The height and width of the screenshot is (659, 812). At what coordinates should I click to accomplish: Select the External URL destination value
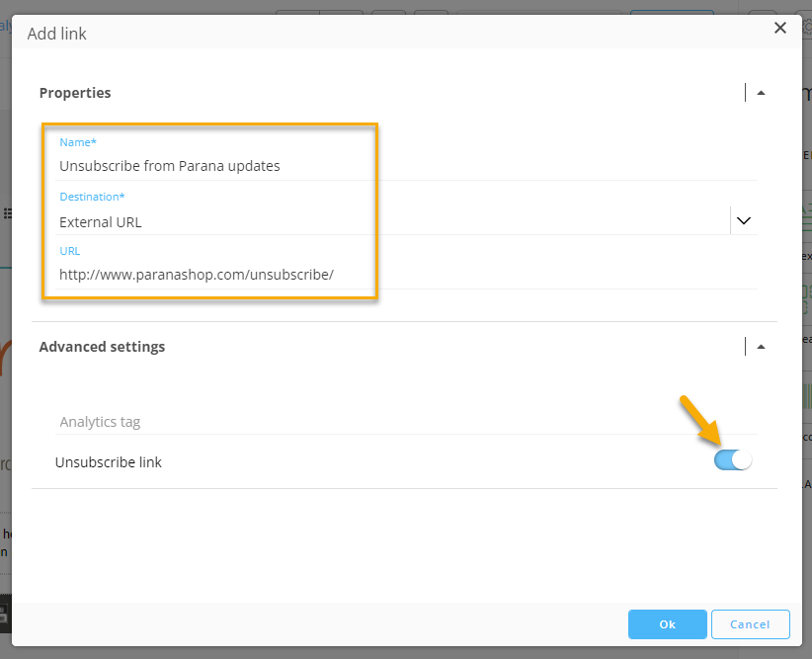(101, 222)
